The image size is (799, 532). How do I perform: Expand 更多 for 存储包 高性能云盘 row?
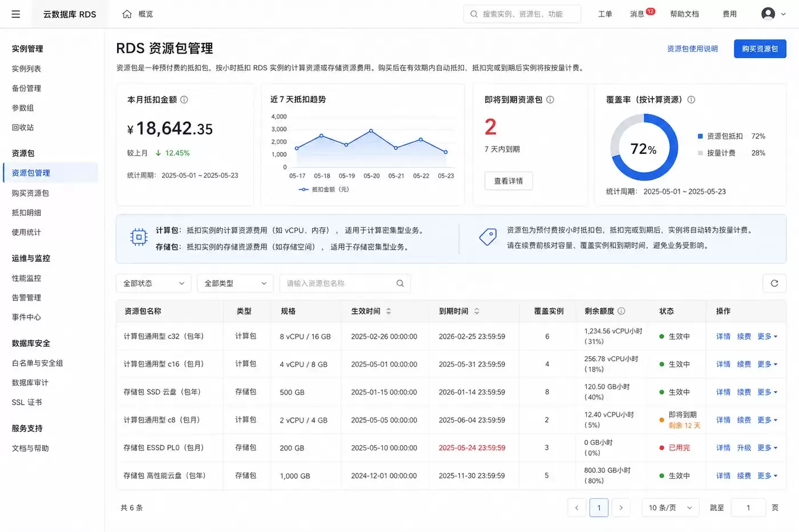(767, 476)
